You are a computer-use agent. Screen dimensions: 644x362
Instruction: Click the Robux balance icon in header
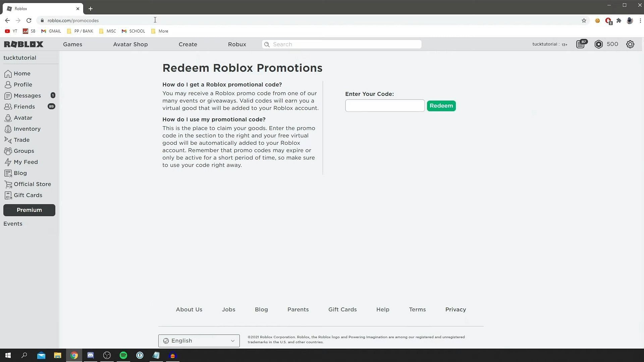(x=599, y=44)
